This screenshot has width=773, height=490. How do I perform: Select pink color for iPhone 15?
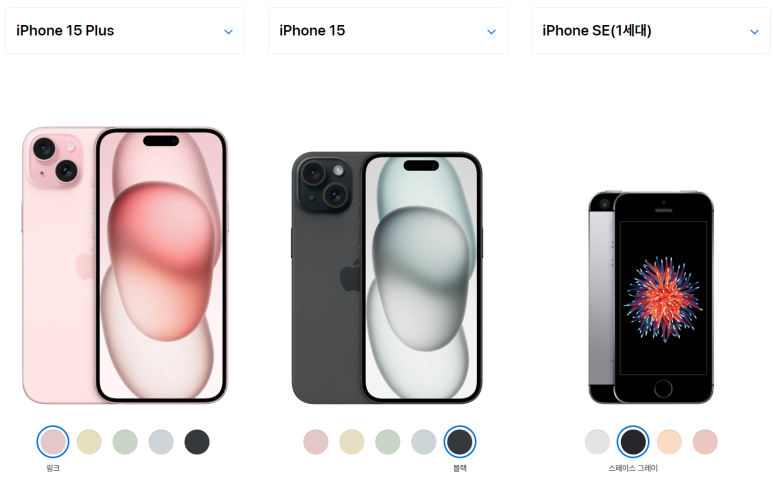point(316,442)
